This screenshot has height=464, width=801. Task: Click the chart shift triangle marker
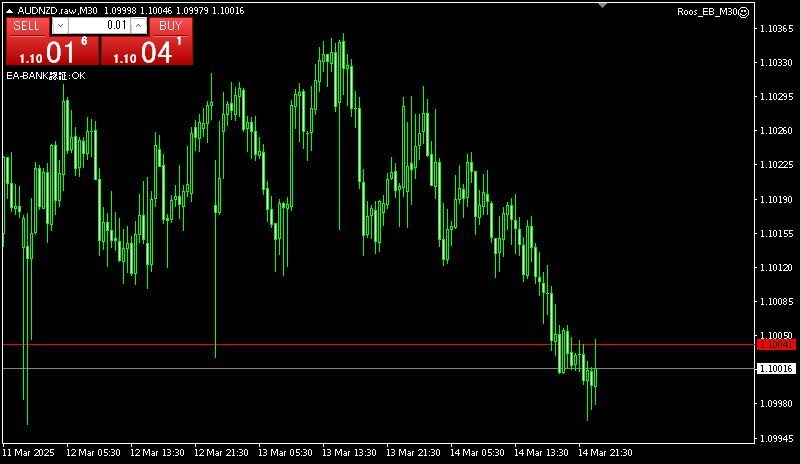tap(602, 5)
